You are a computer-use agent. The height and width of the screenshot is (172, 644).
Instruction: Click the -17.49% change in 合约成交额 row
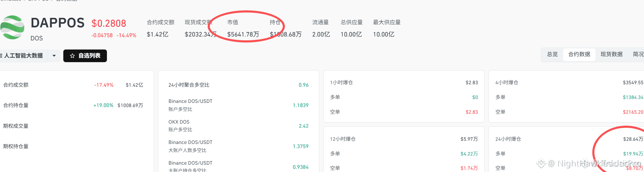[104, 85]
